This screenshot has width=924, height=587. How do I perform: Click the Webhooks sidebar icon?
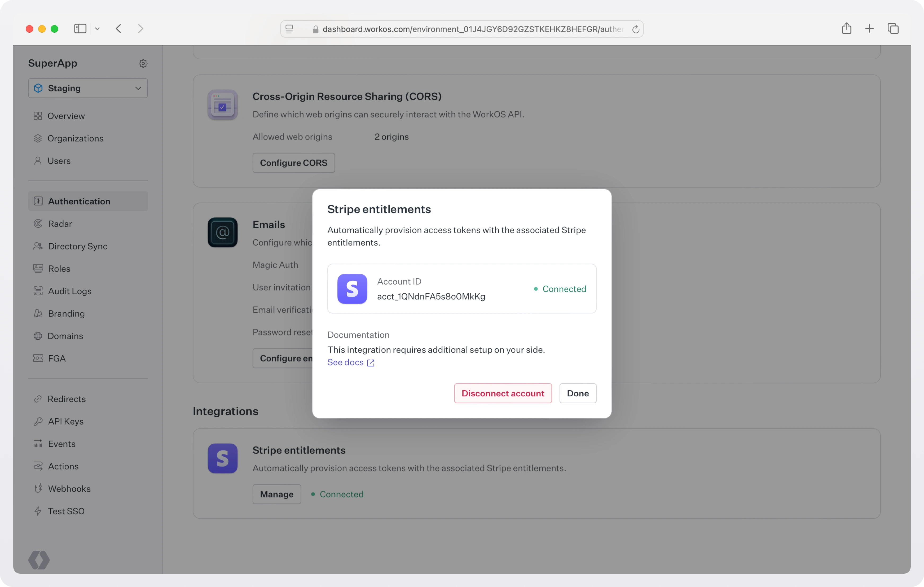click(x=38, y=489)
